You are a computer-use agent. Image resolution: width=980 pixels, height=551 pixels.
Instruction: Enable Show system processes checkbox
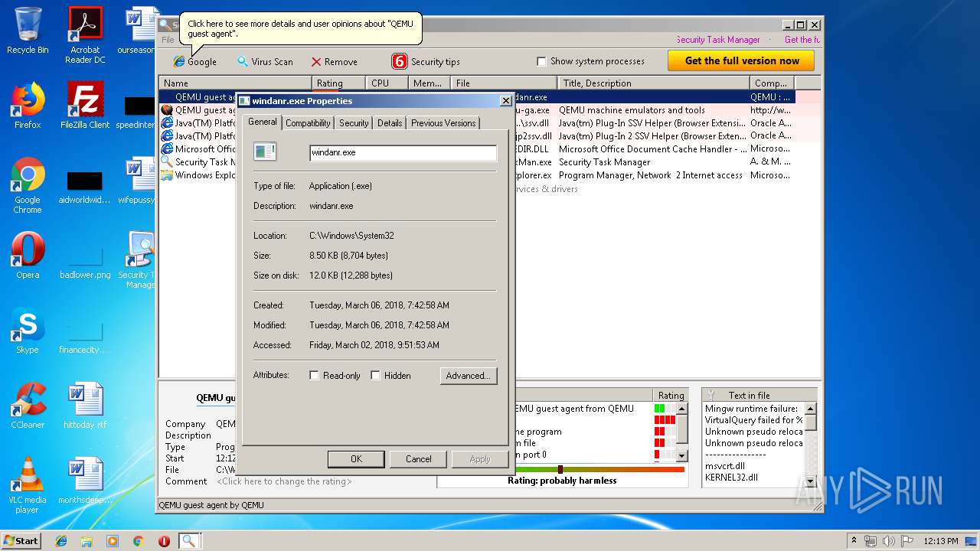pos(542,61)
